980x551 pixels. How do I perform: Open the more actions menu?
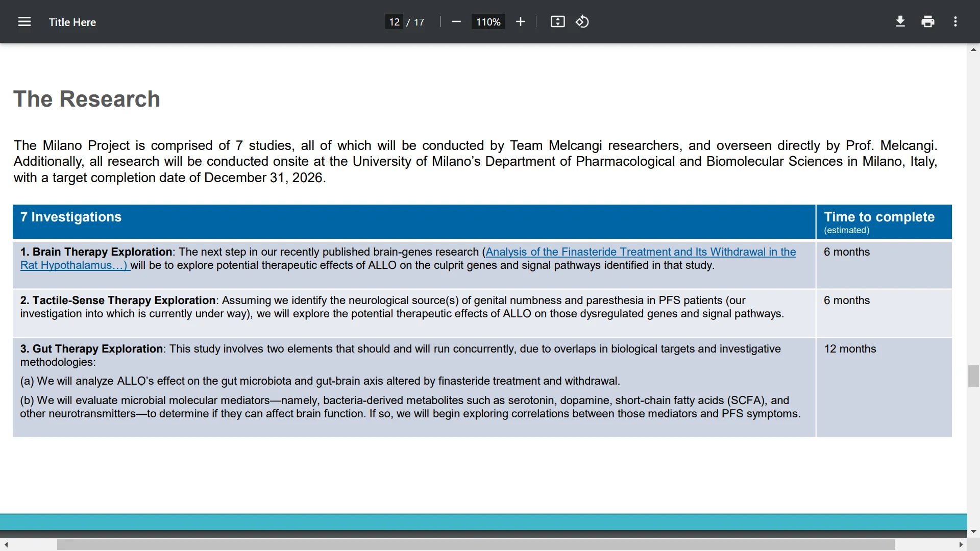[955, 22]
